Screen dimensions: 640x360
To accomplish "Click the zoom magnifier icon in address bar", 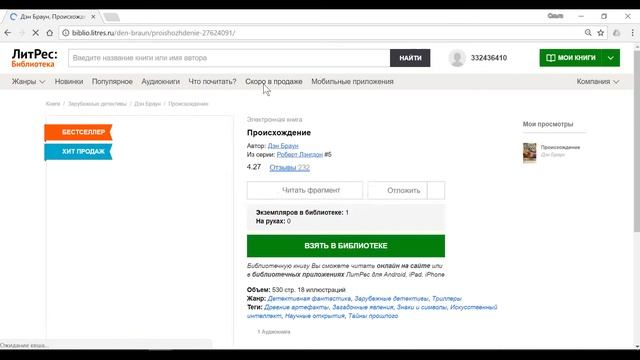I will click(588, 33).
